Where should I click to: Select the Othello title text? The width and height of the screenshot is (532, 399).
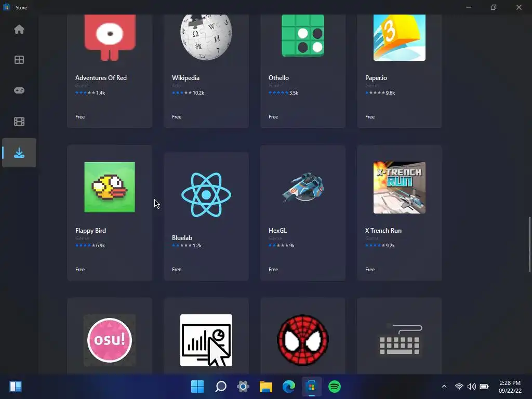[278, 78]
